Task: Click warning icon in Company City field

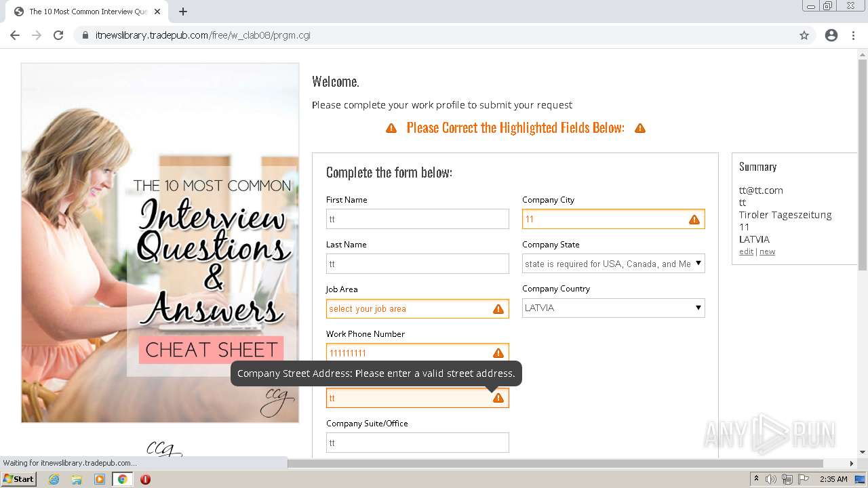Action: 694,220
